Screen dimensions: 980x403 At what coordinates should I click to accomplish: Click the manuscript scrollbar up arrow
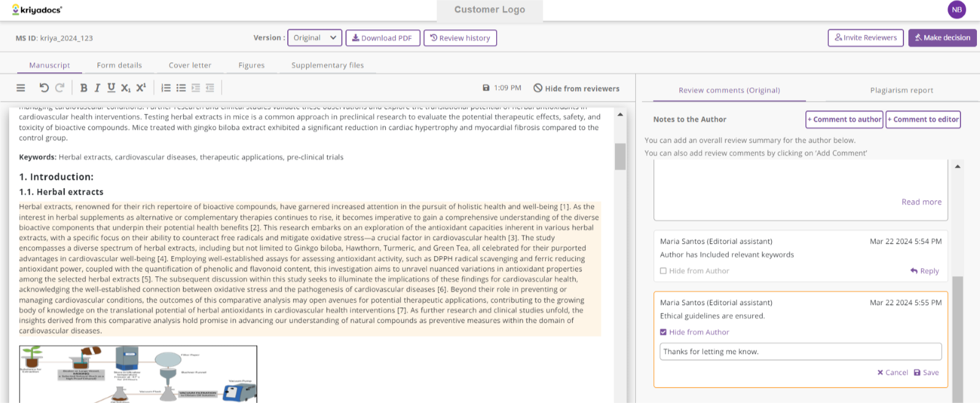click(620, 115)
